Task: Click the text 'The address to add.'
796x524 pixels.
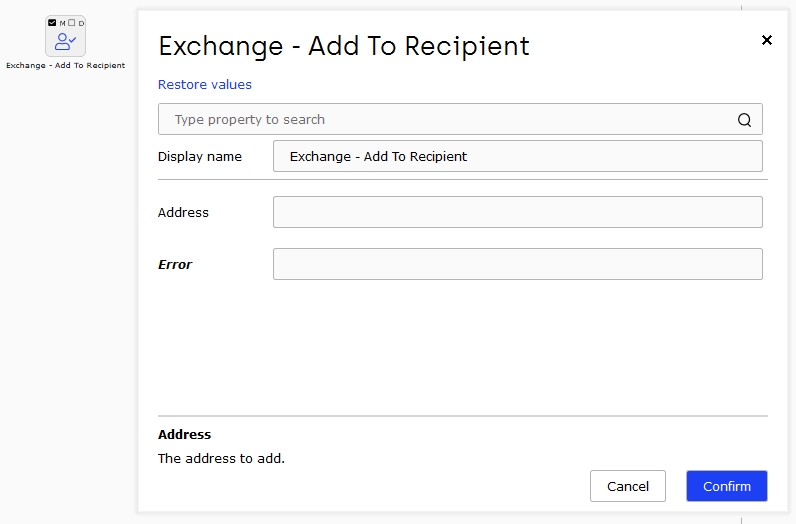Action: click(x=221, y=458)
